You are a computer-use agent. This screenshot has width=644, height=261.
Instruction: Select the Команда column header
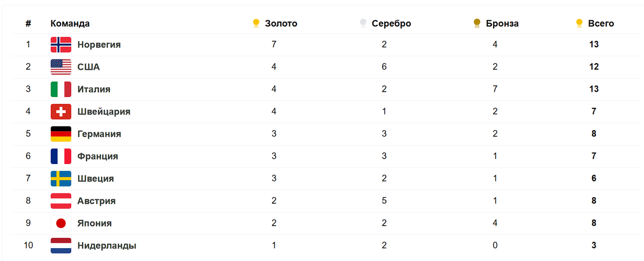pyautogui.click(x=70, y=24)
